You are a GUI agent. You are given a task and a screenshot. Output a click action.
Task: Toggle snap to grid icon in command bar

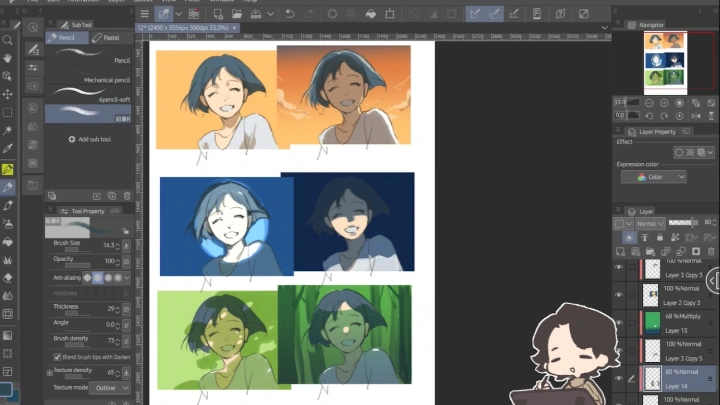pos(514,14)
